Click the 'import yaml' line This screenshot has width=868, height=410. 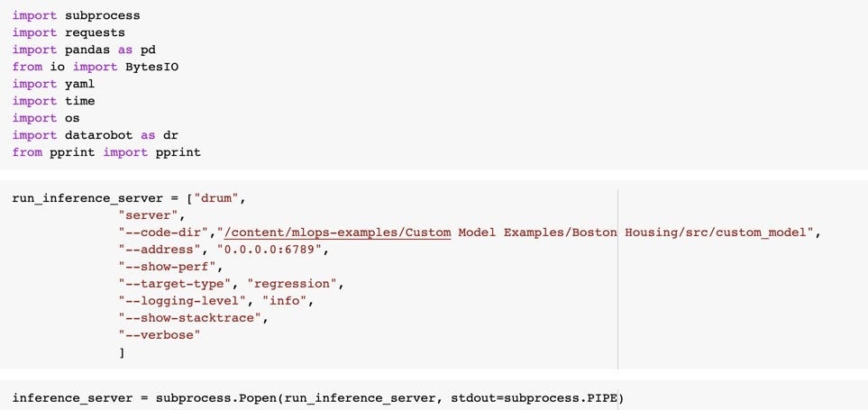coord(54,84)
